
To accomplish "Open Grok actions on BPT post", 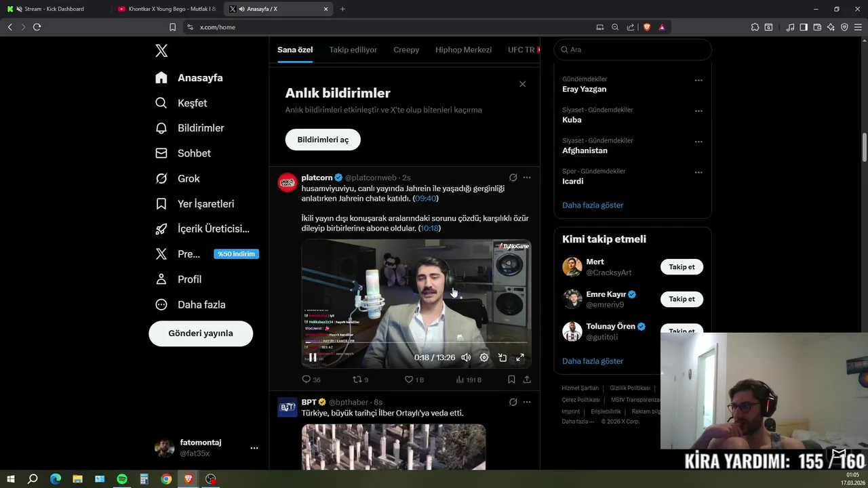I will [x=513, y=402].
